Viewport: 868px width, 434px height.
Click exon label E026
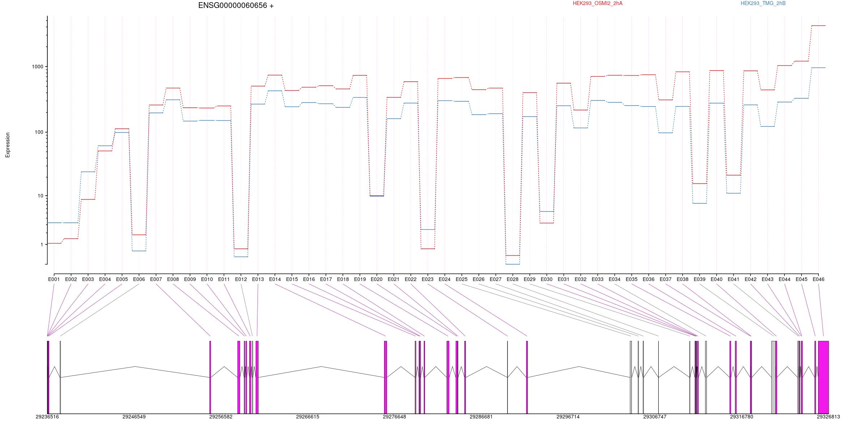coord(478,279)
